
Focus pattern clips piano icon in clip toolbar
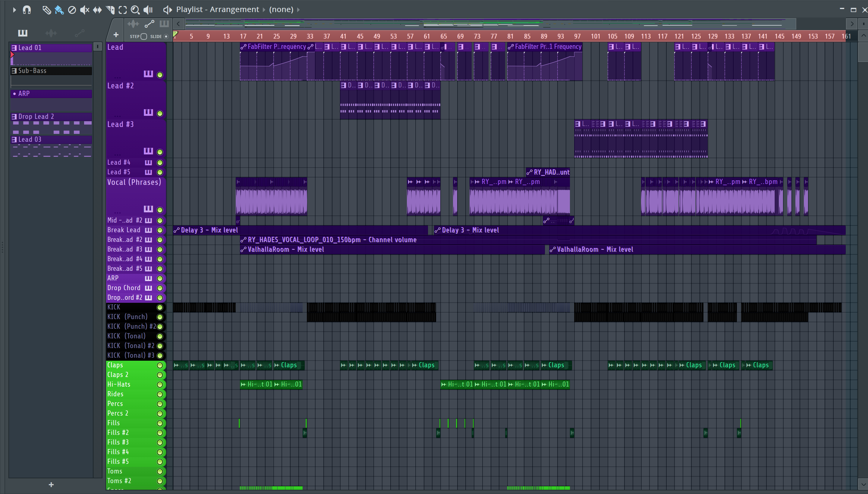164,24
